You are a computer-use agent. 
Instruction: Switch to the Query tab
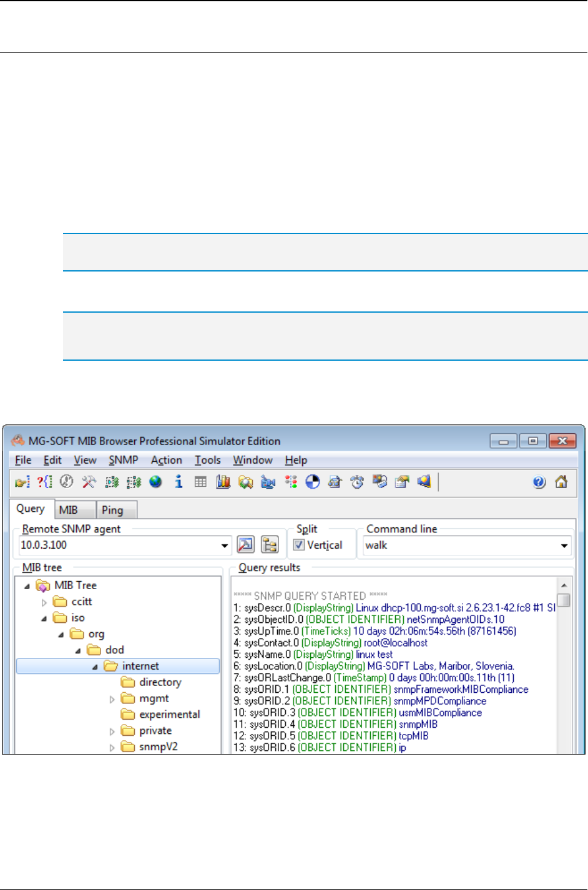pos(31,509)
